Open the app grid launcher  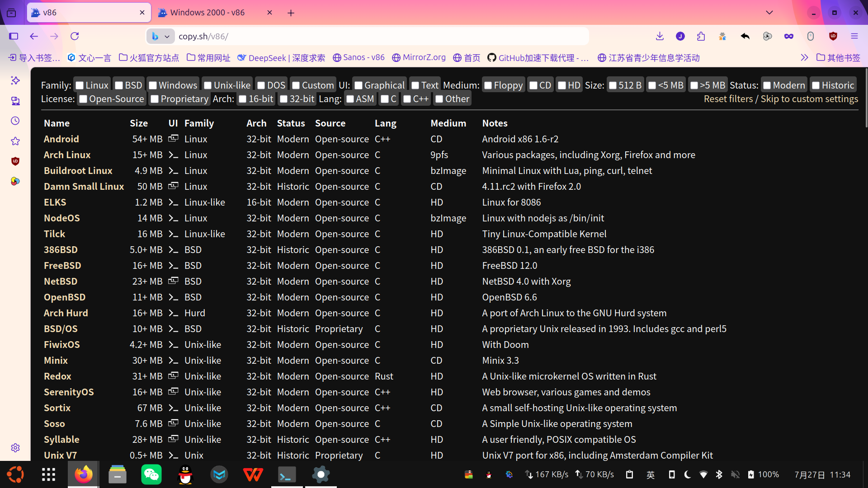coord(48,474)
